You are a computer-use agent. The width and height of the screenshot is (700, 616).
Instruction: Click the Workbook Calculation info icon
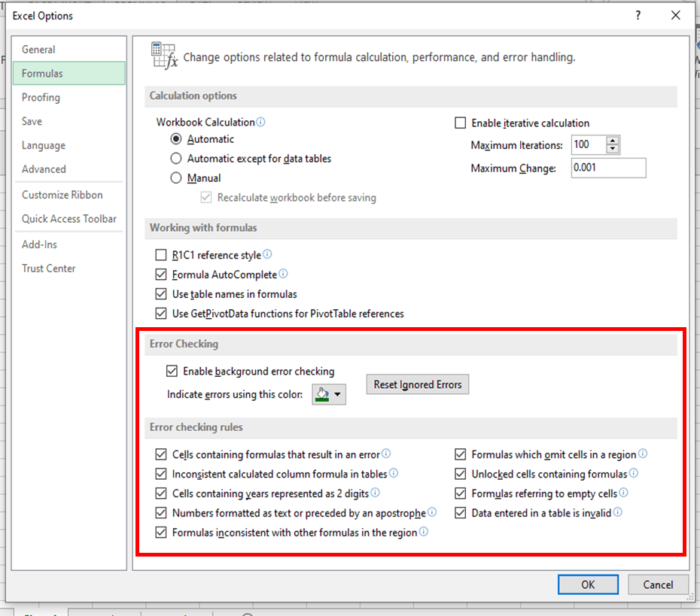tap(260, 122)
